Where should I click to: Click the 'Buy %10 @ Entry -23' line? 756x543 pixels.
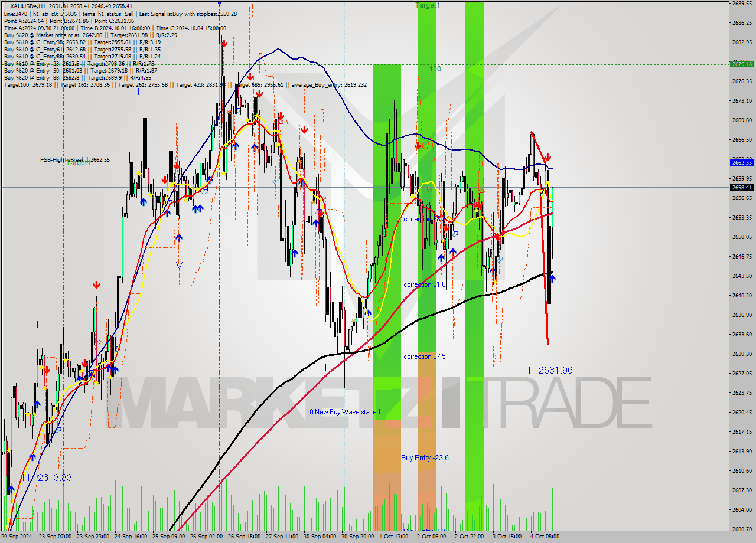tap(79, 63)
